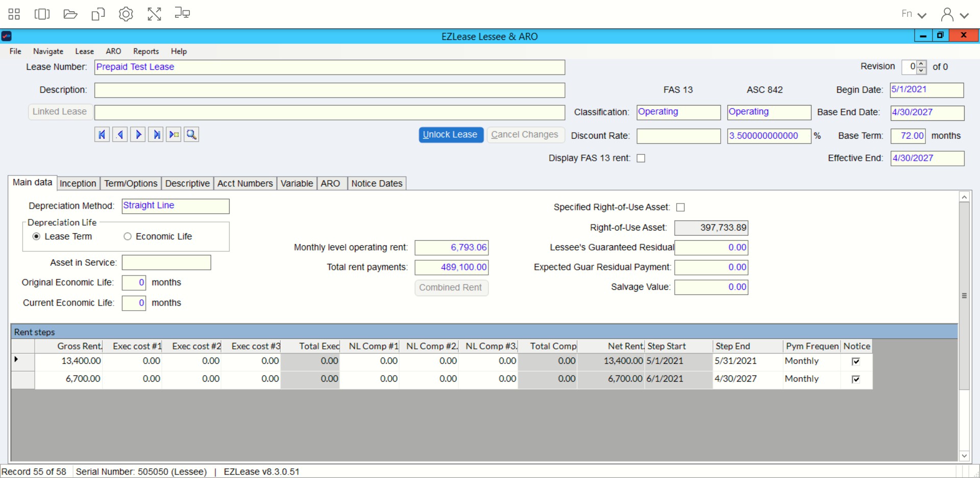Toggle fullscreen with the expand arrows icon
Viewport: 980px width, 478px height.
[x=154, y=14]
